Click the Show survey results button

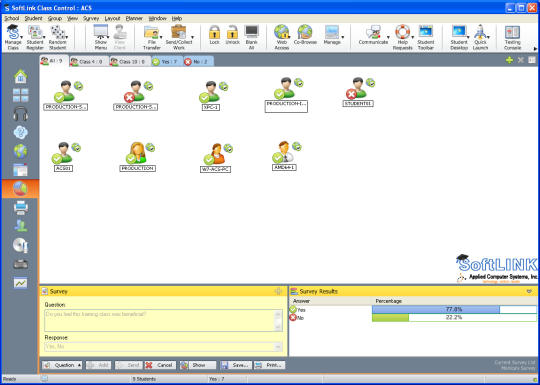pyautogui.click(x=198, y=365)
